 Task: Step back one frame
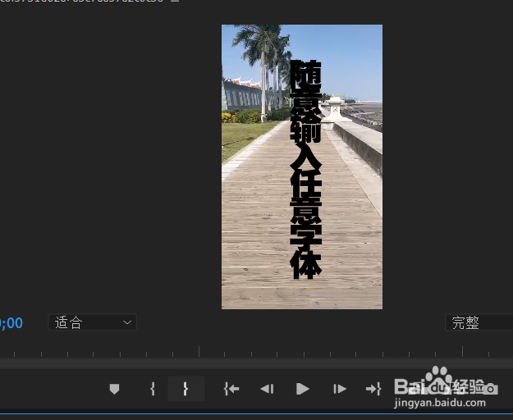pos(267,389)
